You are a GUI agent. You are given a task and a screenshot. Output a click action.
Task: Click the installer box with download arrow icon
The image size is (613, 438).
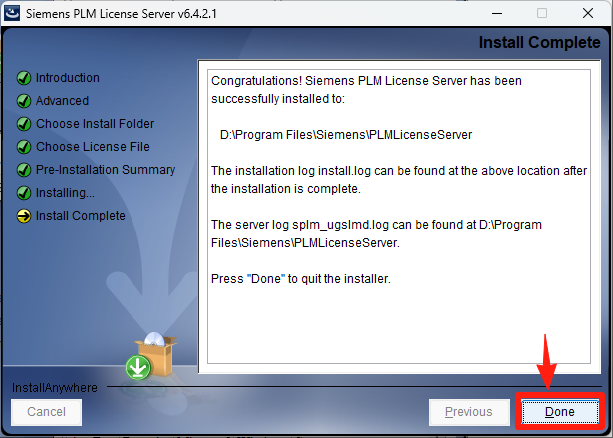click(152, 356)
